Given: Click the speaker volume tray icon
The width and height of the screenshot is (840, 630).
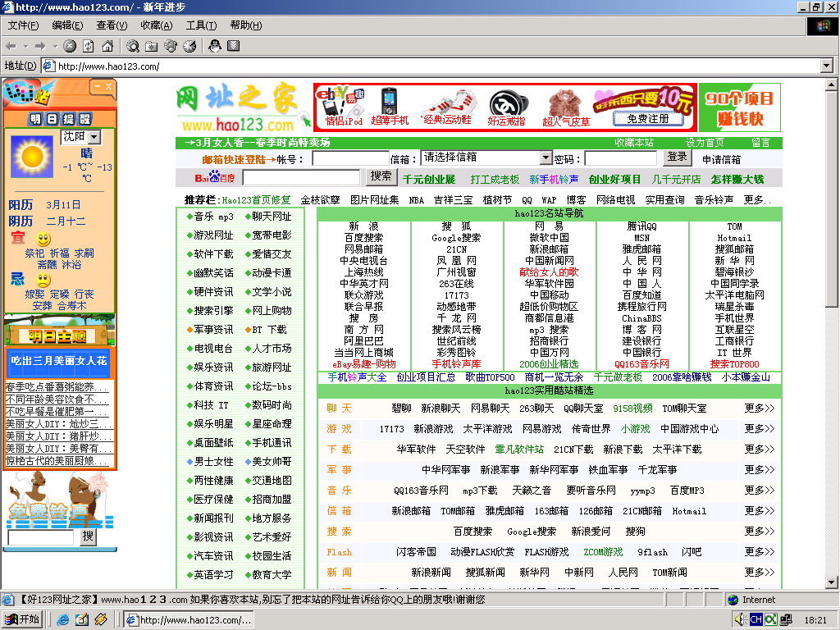Looking at the screenshot, I should [x=741, y=620].
